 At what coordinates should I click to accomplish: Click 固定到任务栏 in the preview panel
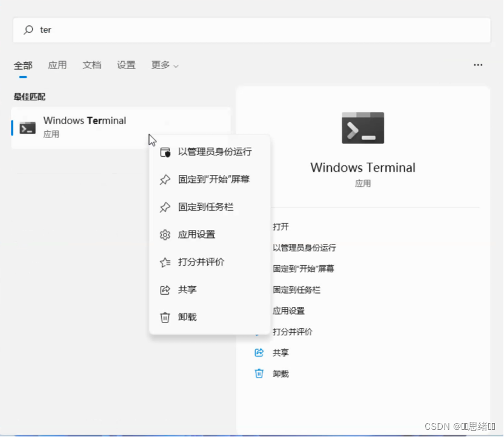click(296, 290)
